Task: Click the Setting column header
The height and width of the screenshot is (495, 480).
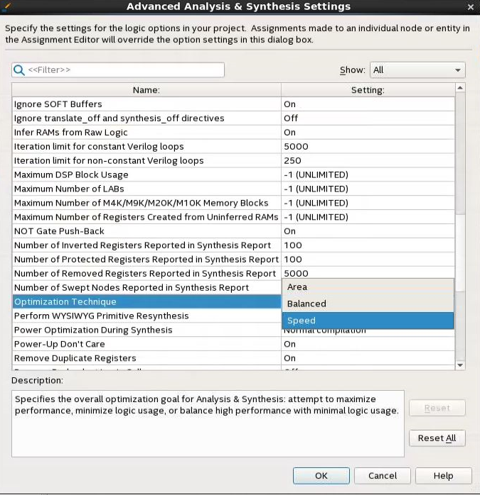Action: (x=368, y=90)
